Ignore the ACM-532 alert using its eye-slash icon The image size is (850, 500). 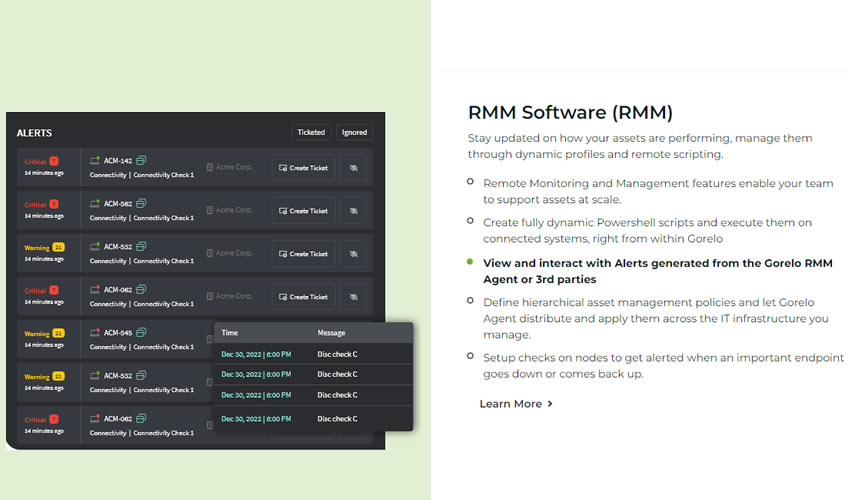tap(353, 254)
